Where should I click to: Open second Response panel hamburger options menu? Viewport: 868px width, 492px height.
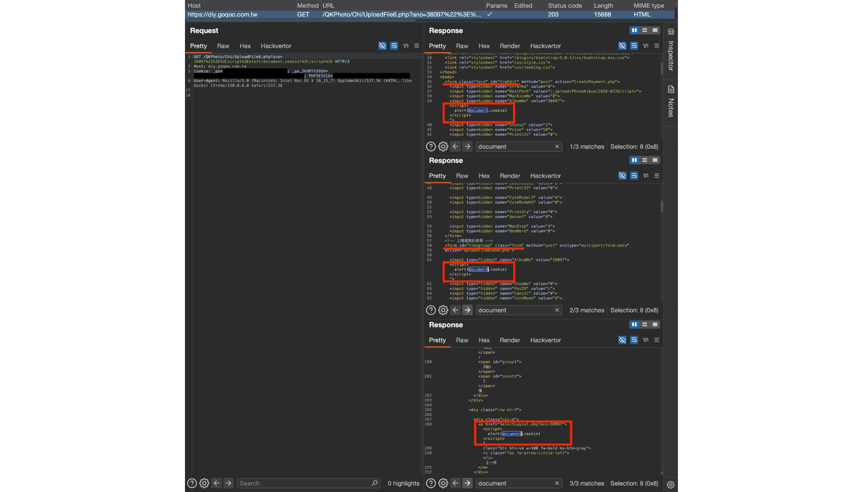[x=657, y=176]
